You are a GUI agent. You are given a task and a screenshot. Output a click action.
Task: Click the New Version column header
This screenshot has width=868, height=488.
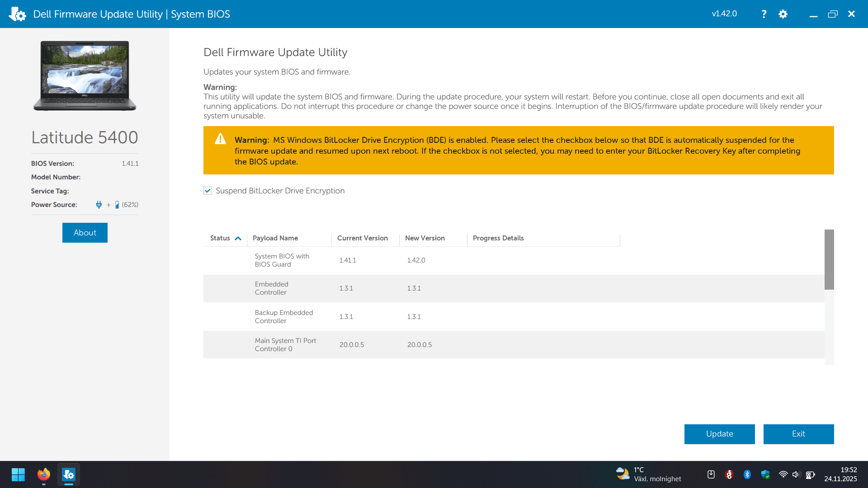tap(425, 238)
